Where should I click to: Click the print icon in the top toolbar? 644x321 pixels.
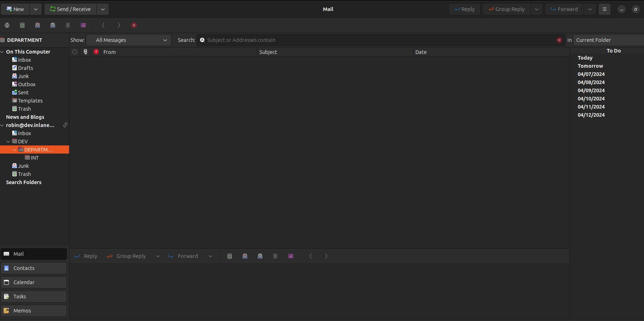pyautogui.click(x=7, y=25)
